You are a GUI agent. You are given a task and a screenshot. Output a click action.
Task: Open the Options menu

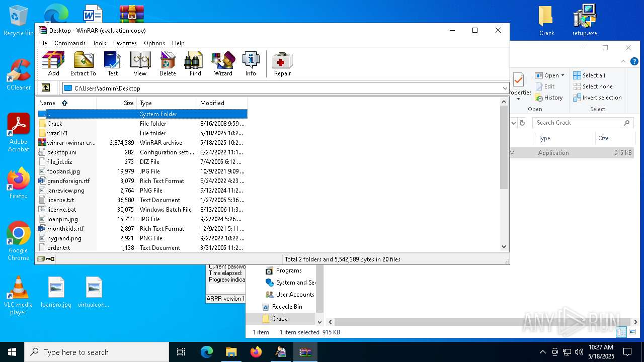[154, 43]
